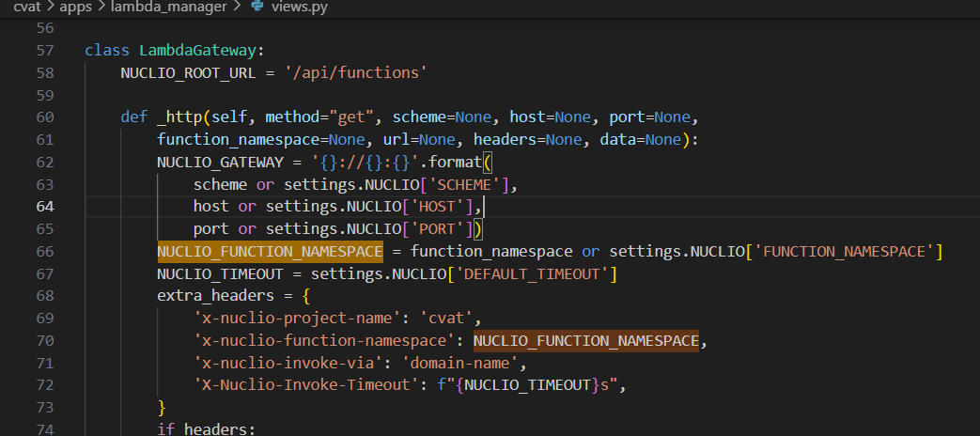
Task: Expand the breadcrumb chevron after 'apps'
Action: point(101,8)
